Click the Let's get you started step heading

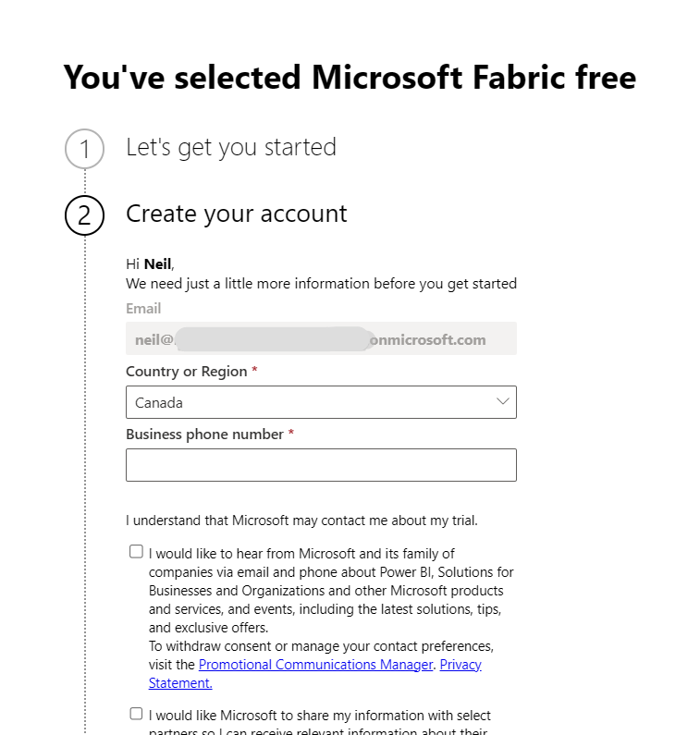231,148
